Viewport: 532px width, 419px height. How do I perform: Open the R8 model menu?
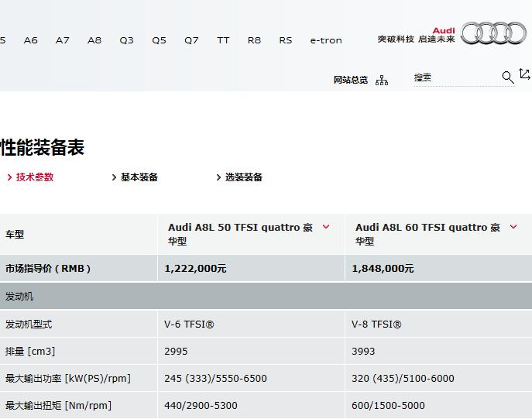pyautogui.click(x=254, y=40)
